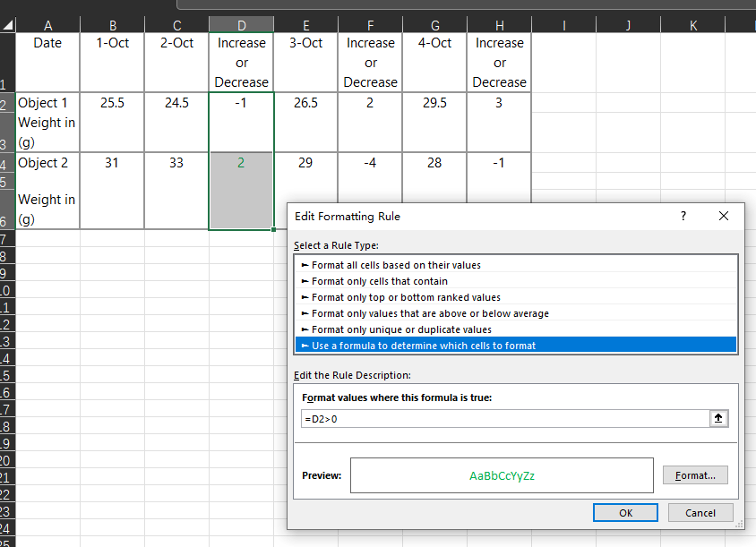756x547 pixels.
Task: Click 'Increase or Decrease' cell in column H
Action: pyautogui.click(x=500, y=62)
